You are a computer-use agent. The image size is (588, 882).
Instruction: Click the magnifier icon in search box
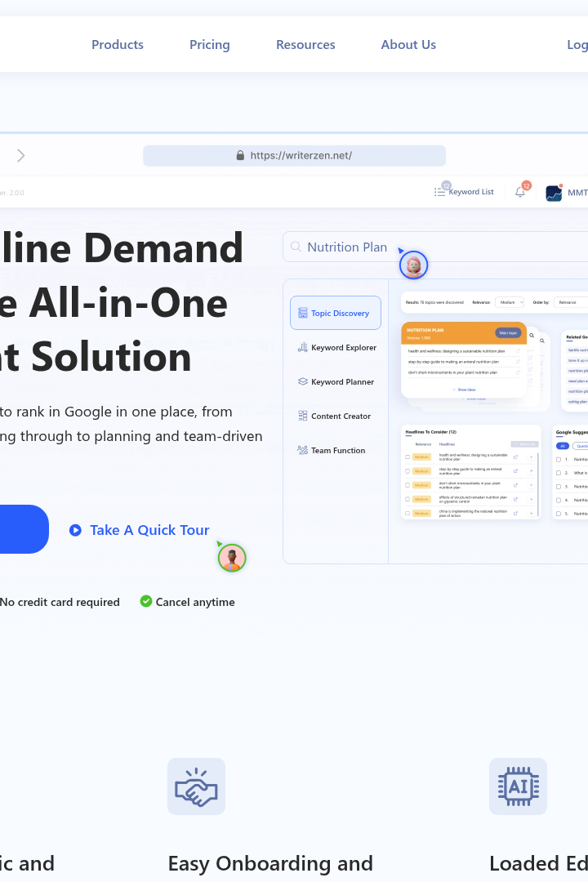point(296,247)
